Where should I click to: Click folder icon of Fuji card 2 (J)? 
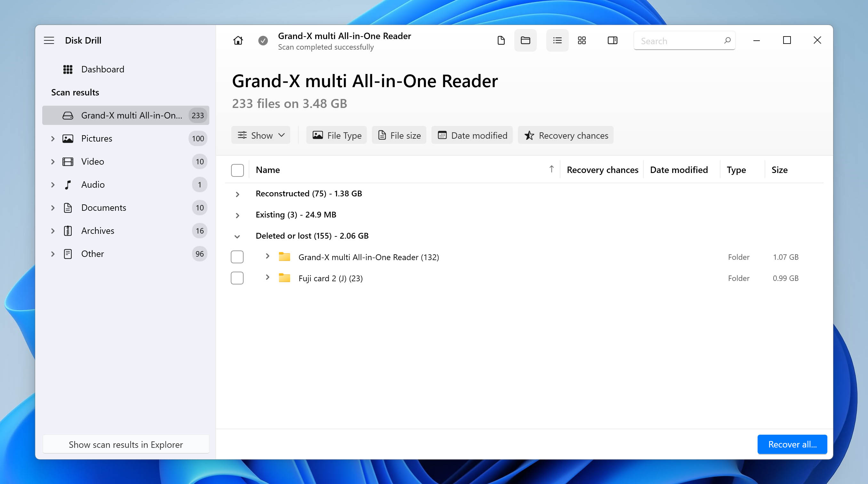[x=285, y=278]
